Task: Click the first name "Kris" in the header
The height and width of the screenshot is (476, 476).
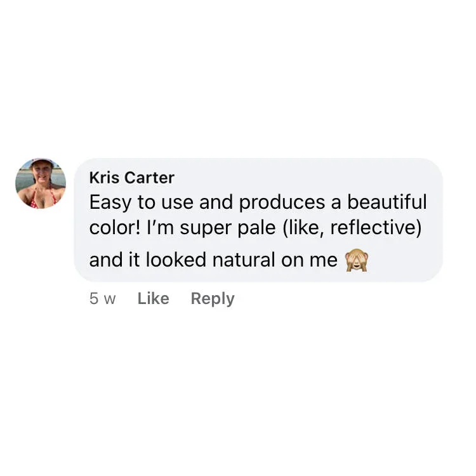Action: [x=104, y=178]
